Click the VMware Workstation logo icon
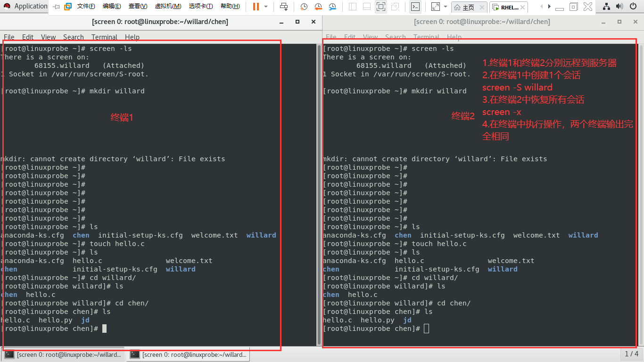 (x=68, y=7)
